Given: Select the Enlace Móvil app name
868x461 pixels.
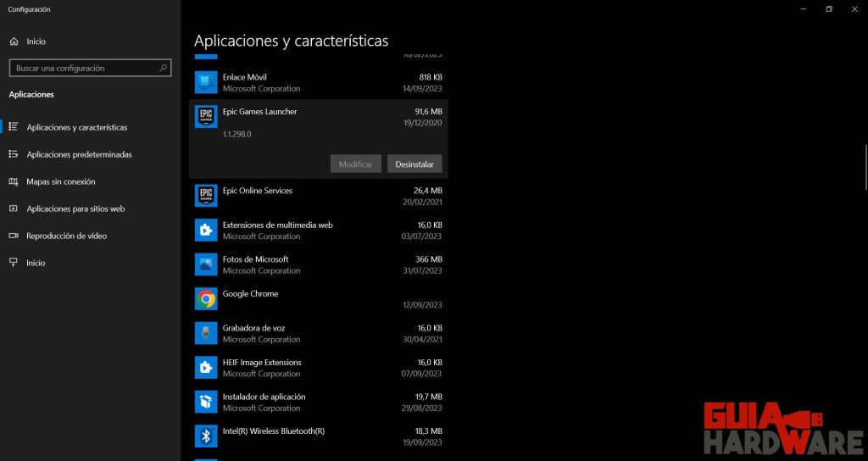Looking at the screenshot, I should click(245, 77).
